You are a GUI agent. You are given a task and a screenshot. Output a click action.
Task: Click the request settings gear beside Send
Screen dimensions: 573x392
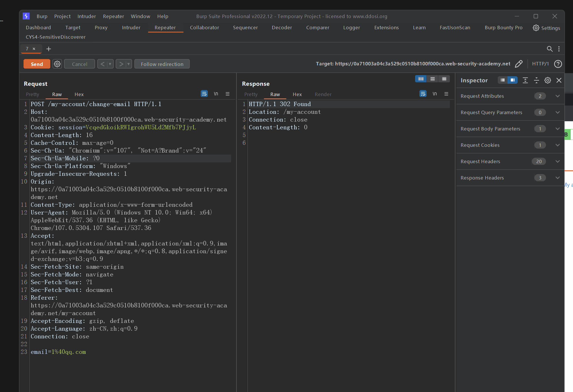(57, 64)
